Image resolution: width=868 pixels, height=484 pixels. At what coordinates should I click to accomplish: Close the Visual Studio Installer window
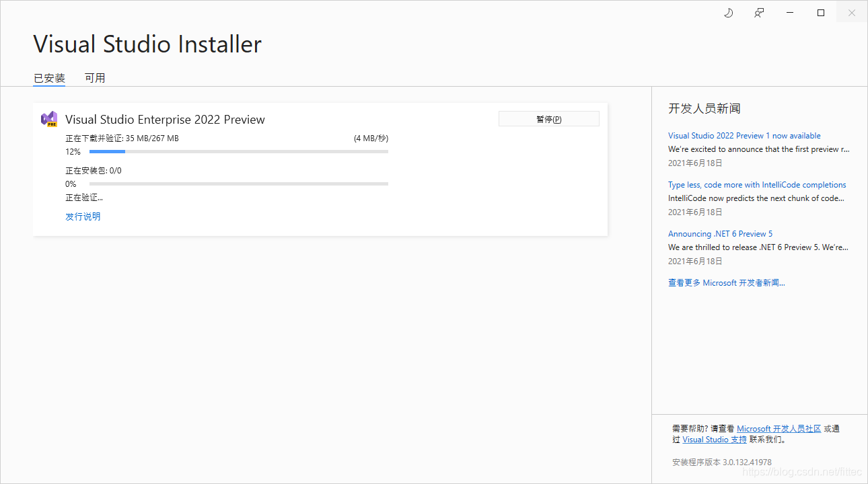(852, 13)
